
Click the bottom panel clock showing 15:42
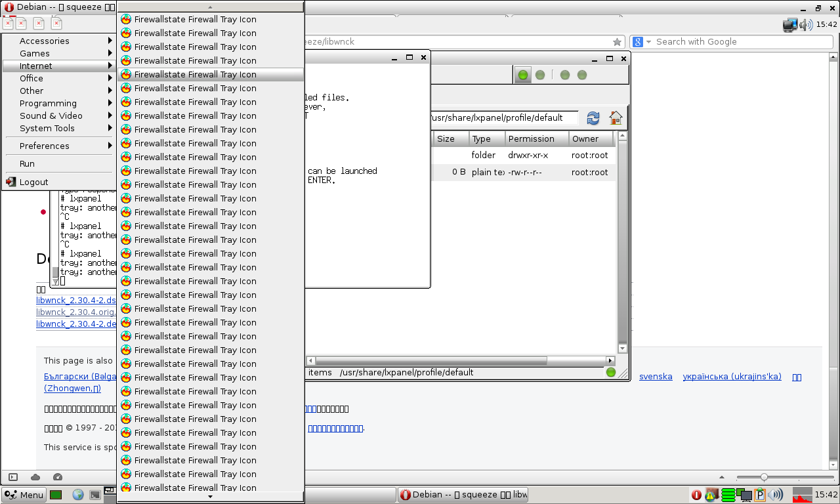tap(826, 495)
